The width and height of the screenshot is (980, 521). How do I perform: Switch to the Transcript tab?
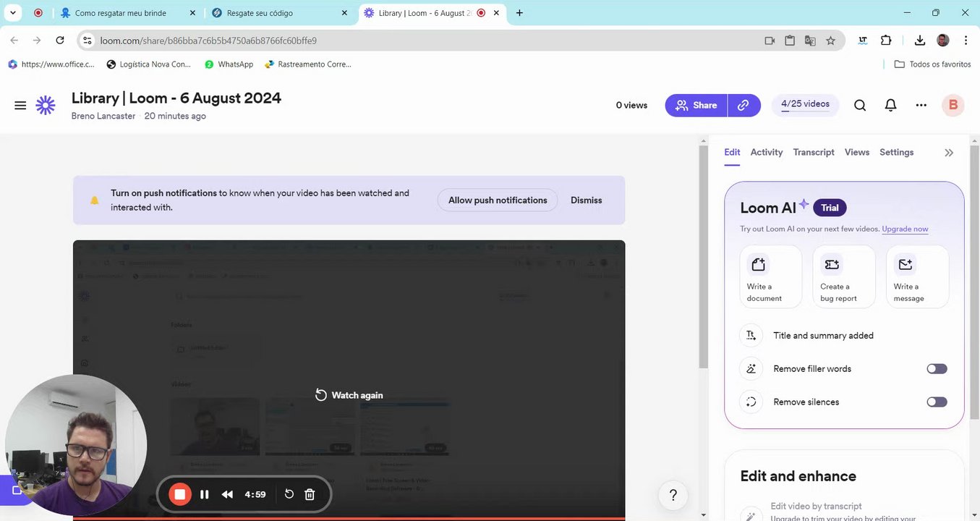click(x=814, y=152)
